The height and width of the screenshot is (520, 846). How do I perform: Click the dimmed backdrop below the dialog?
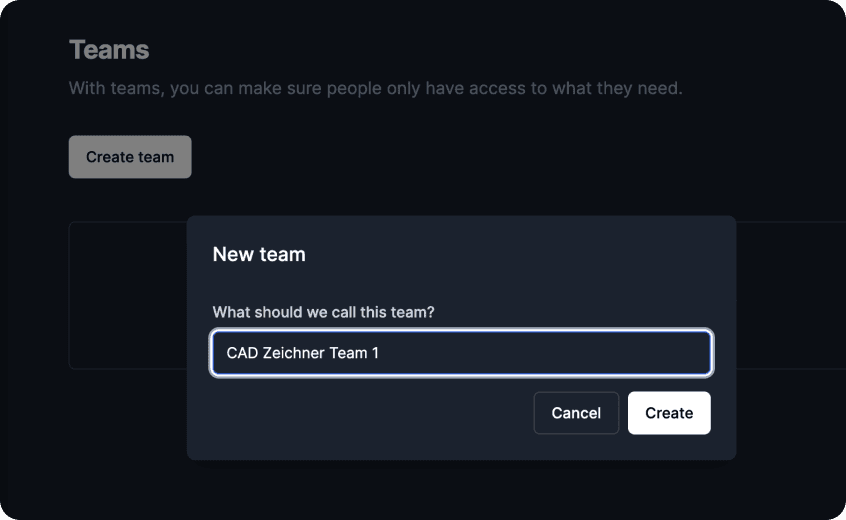click(461, 488)
